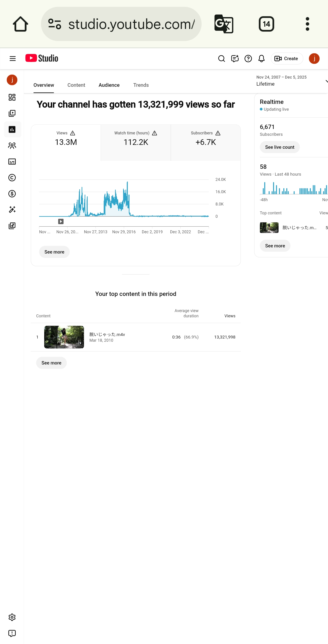Open notifications bell

(x=261, y=59)
